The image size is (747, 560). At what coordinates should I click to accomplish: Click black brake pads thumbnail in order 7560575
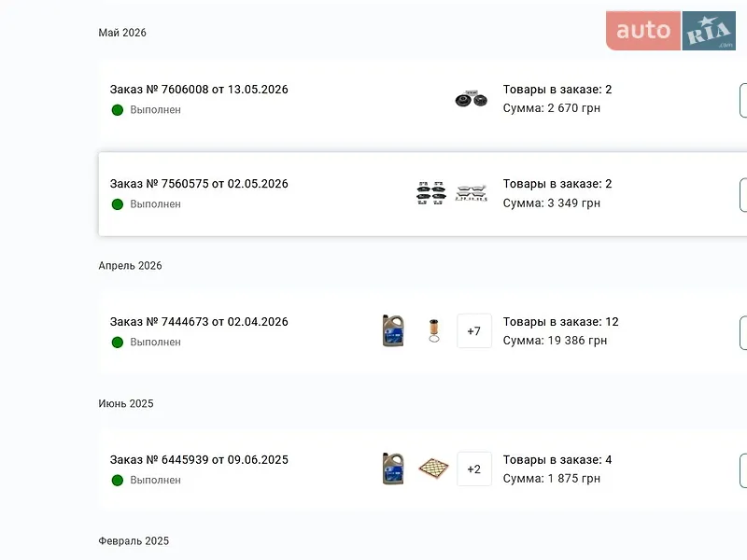pos(431,193)
